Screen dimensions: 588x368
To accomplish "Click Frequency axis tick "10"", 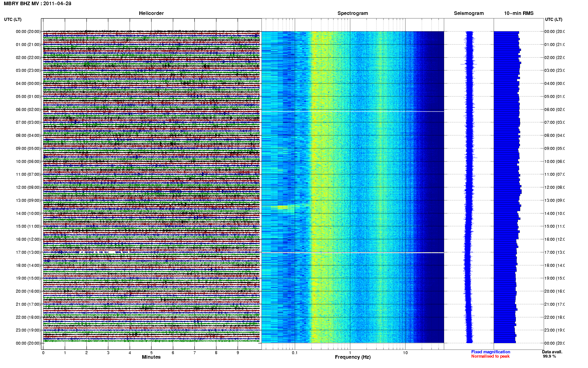I will [x=405, y=353].
